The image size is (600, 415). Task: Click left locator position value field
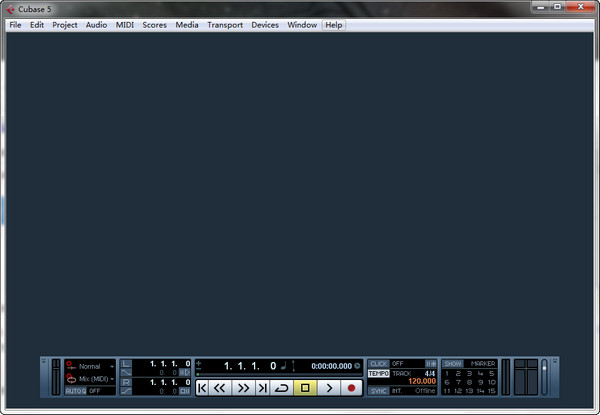[170, 363]
